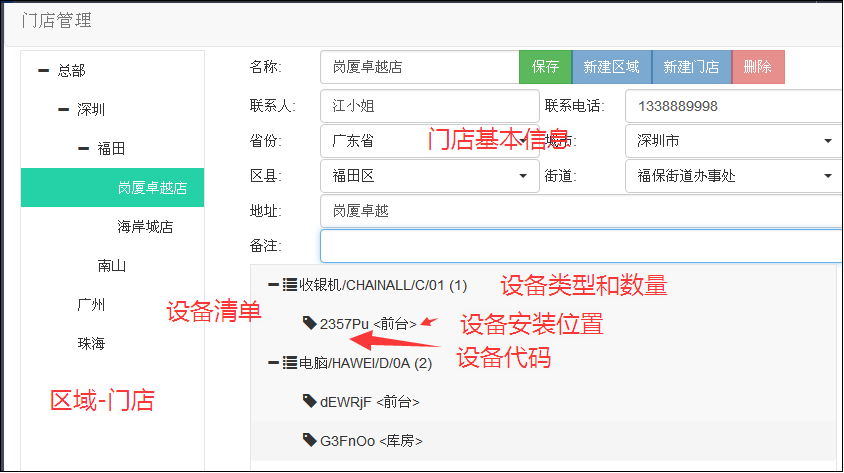
Task: Collapse the 总部 tree node
Action: click(x=43, y=70)
